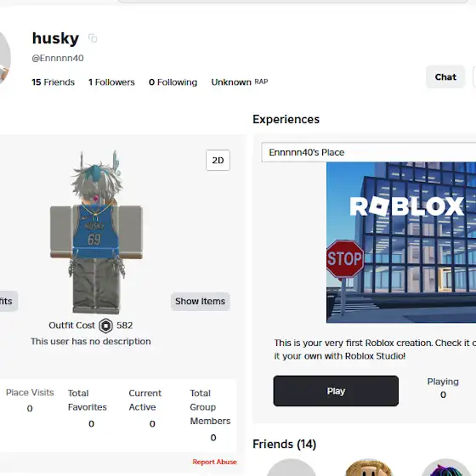Click Report Abuse link
476x476 pixels.
pyautogui.click(x=214, y=462)
